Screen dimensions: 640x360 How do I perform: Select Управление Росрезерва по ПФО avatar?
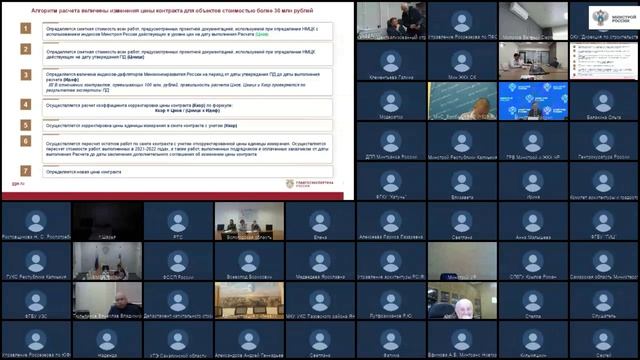pos(462,22)
